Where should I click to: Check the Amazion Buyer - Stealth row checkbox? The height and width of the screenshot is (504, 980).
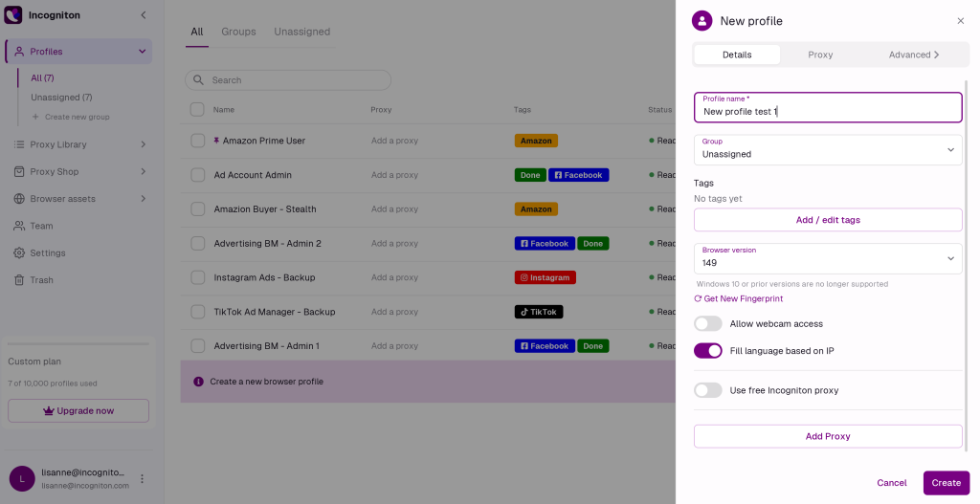tap(197, 209)
